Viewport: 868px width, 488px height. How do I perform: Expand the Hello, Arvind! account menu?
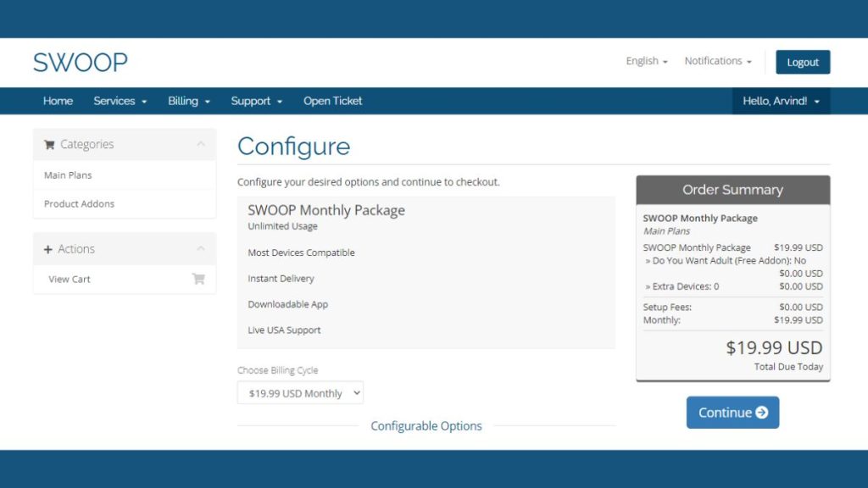click(x=781, y=101)
